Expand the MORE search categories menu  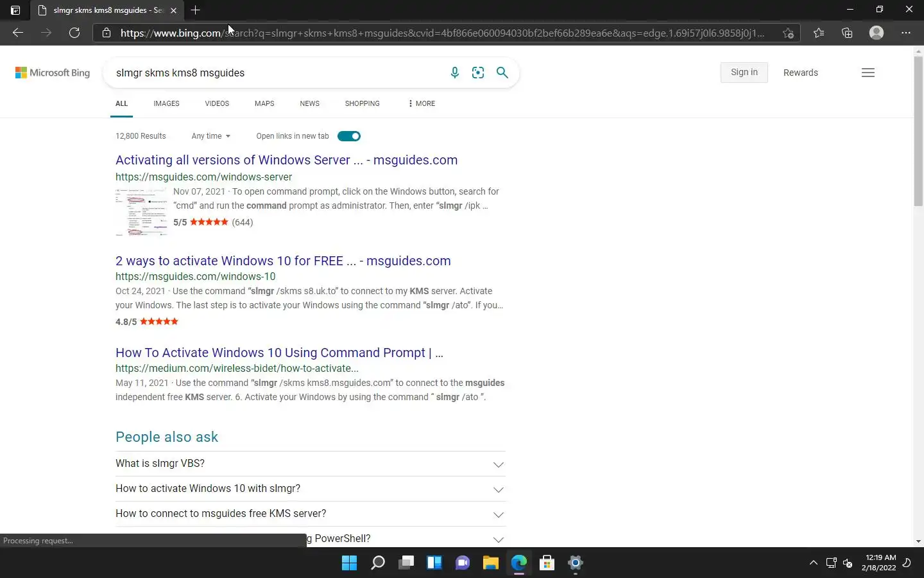pyautogui.click(x=422, y=103)
